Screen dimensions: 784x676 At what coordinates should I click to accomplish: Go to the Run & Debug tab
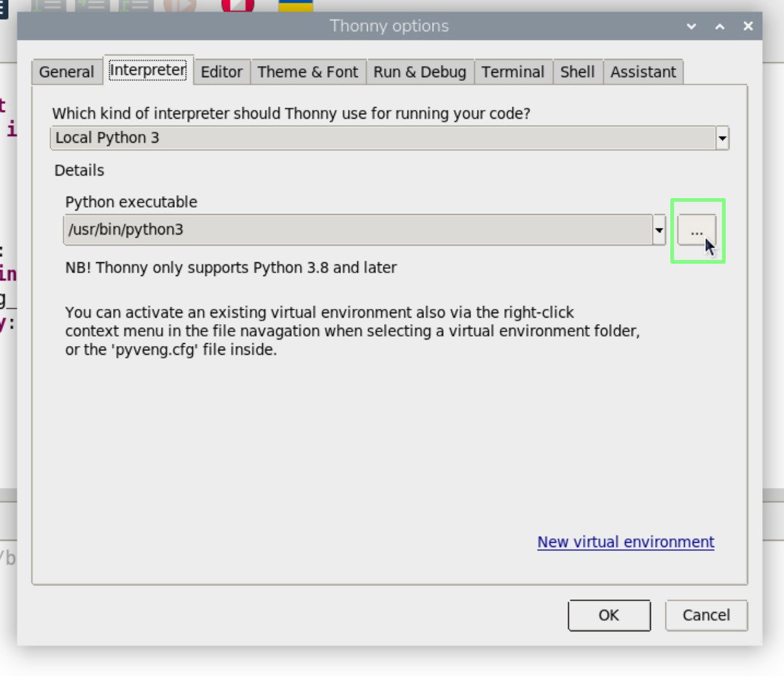(420, 72)
